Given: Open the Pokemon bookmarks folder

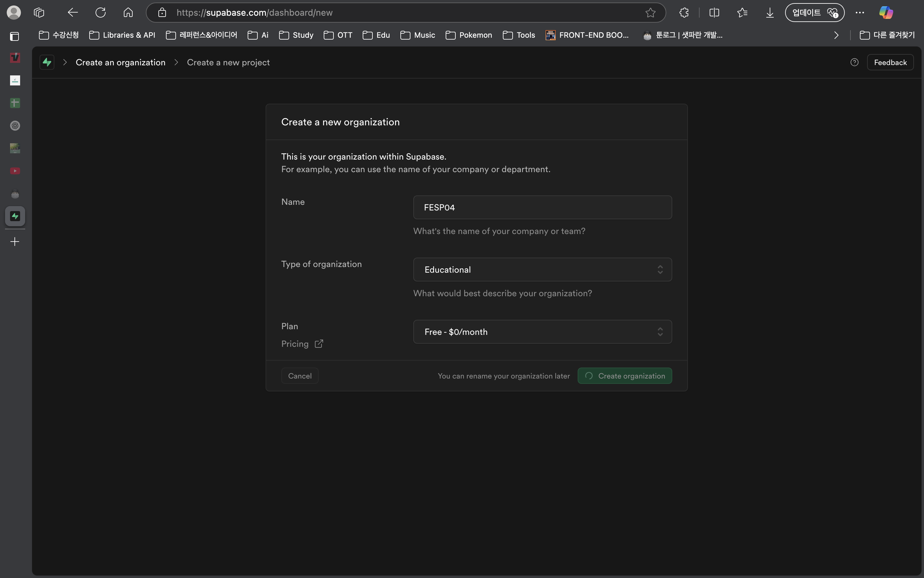Looking at the screenshot, I should [x=469, y=35].
